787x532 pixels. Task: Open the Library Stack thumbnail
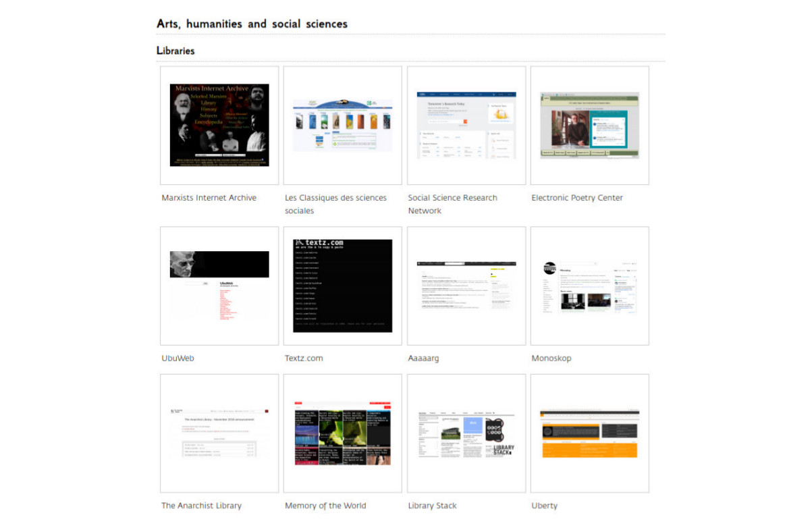(466, 433)
